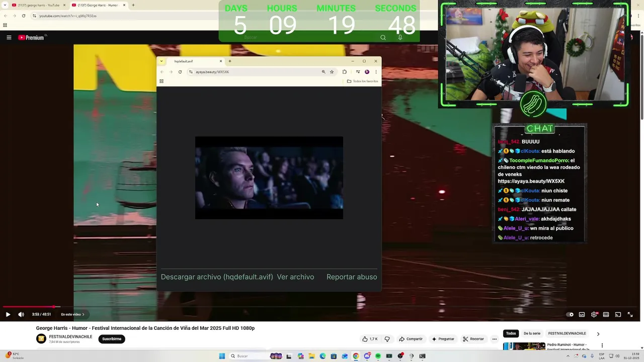Reload the YouTube page
The height and width of the screenshot is (362, 644).
tap(23, 16)
